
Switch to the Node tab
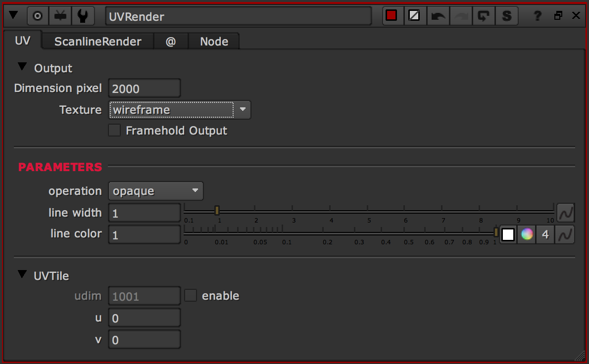[x=214, y=41]
